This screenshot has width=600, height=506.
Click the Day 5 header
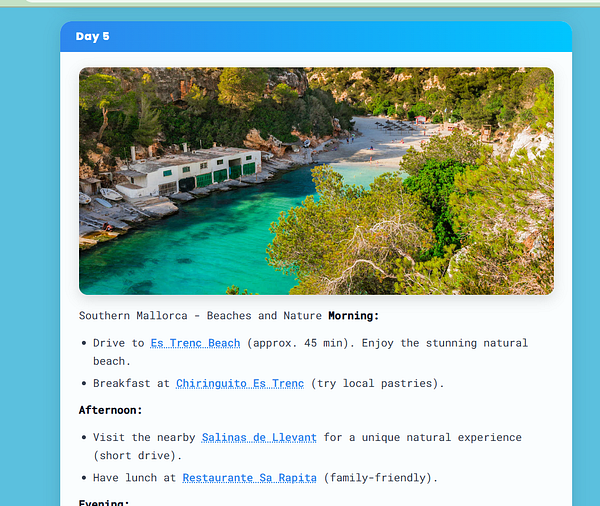[x=316, y=36]
